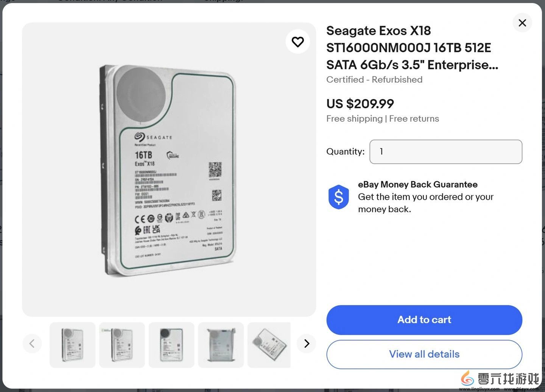
Task: Select thumbnail of drive in antistatic bag
Action: pyautogui.click(x=221, y=345)
